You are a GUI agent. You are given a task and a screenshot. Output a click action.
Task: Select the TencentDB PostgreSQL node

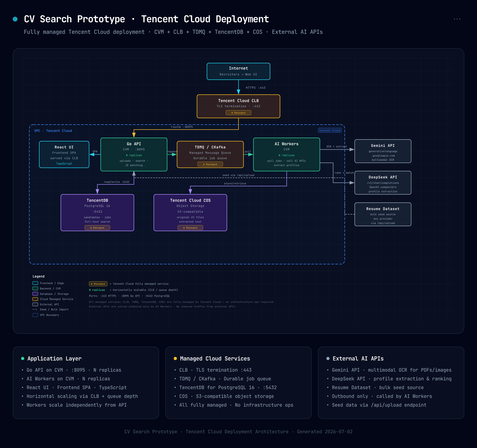[97, 213]
